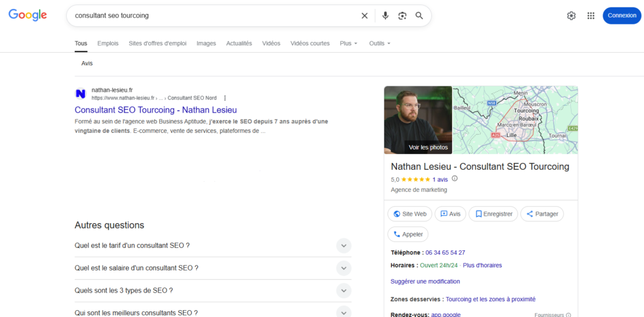Screen dimensions: 644x317
Task: Click the Nathan Lesieu business panel title
Action: coord(480,167)
